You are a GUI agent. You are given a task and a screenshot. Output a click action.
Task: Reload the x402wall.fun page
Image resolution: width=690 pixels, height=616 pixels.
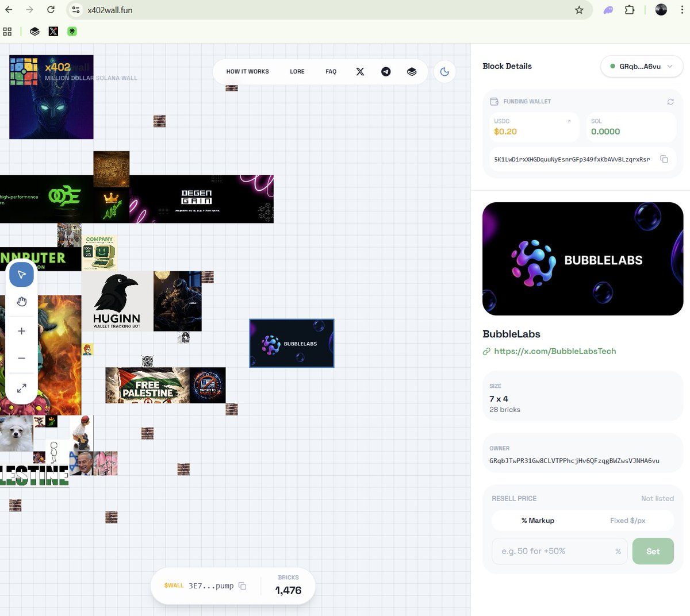51,10
